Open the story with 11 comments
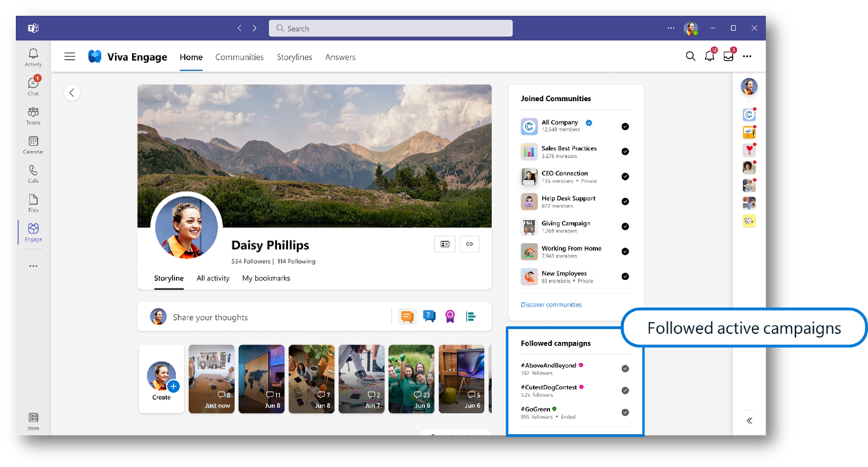The height and width of the screenshot is (467, 868). (262, 378)
